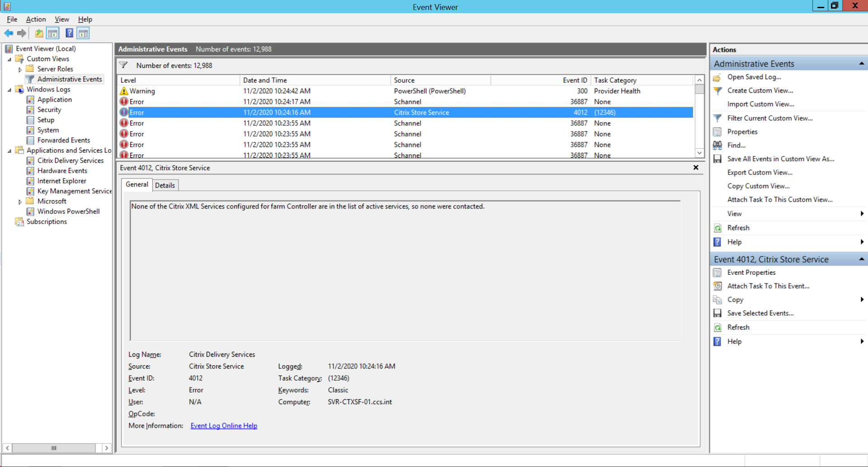The image size is (868, 467).
Task: Click the Security log icon in the tree
Action: [30, 110]
